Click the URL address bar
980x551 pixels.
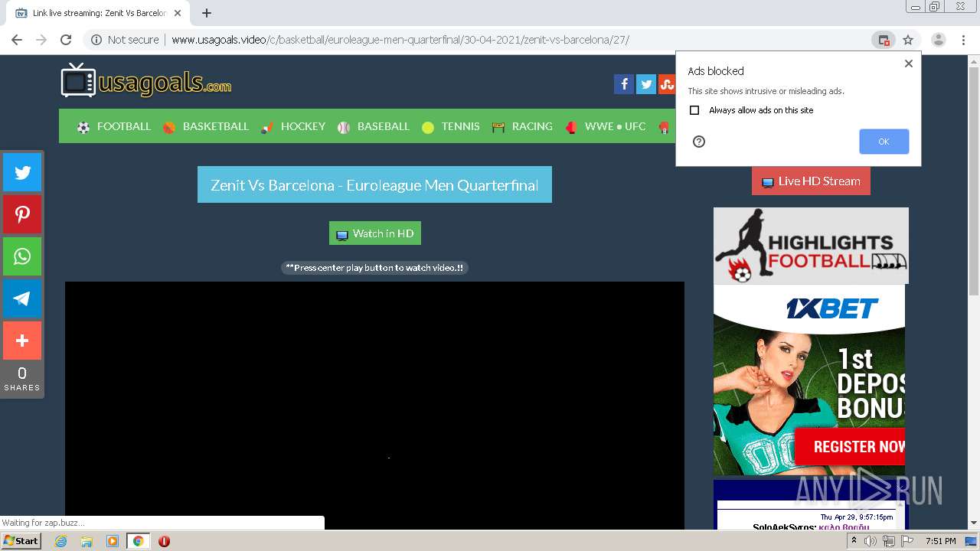(490, 40)
